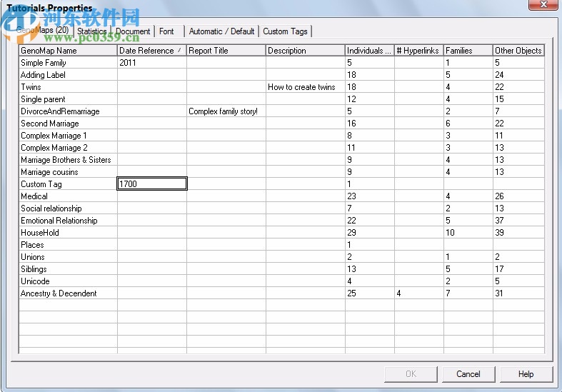Click Individuals value 8 in Complex Marriage 1 row
Screen dimensions: 562x392
point(369,136)
